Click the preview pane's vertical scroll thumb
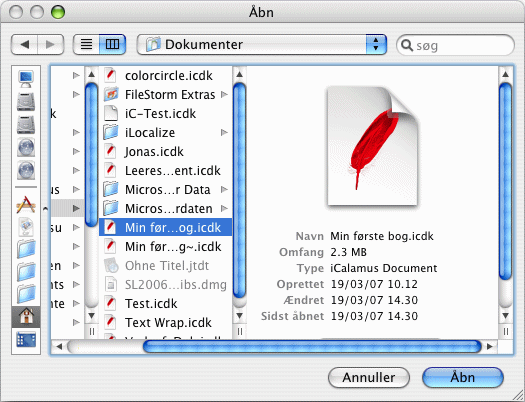Image resolution: width=525 pixels, height=402 pixels. point(506,181)
